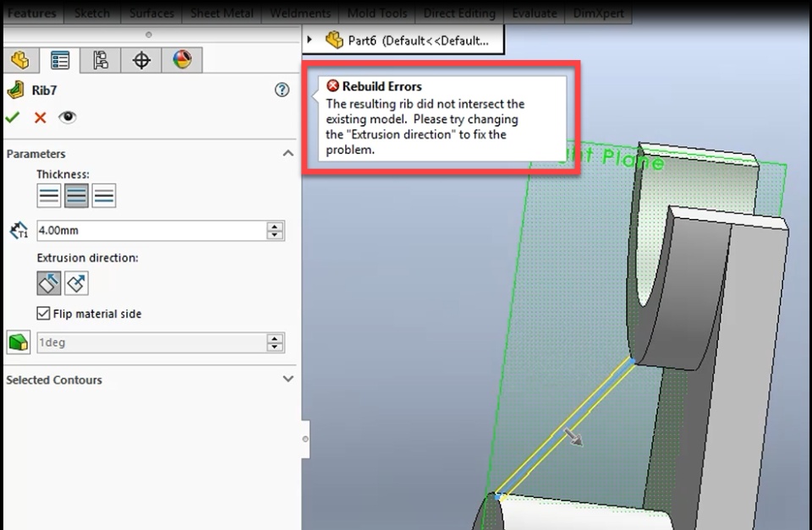The image size is (812, 530).
Task: Select the highlighted rib sketch line
Action: pyautogui.click(x=564, y=429)
